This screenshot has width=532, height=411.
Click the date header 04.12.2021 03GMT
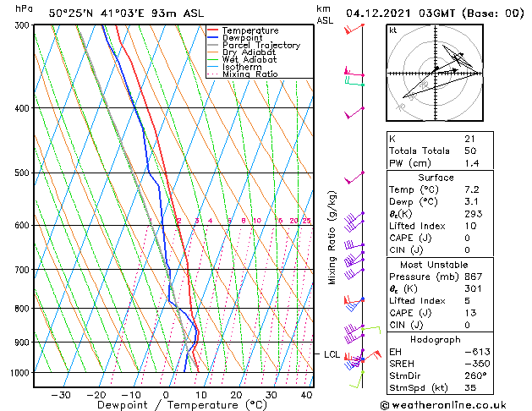[x=400, y=14]
